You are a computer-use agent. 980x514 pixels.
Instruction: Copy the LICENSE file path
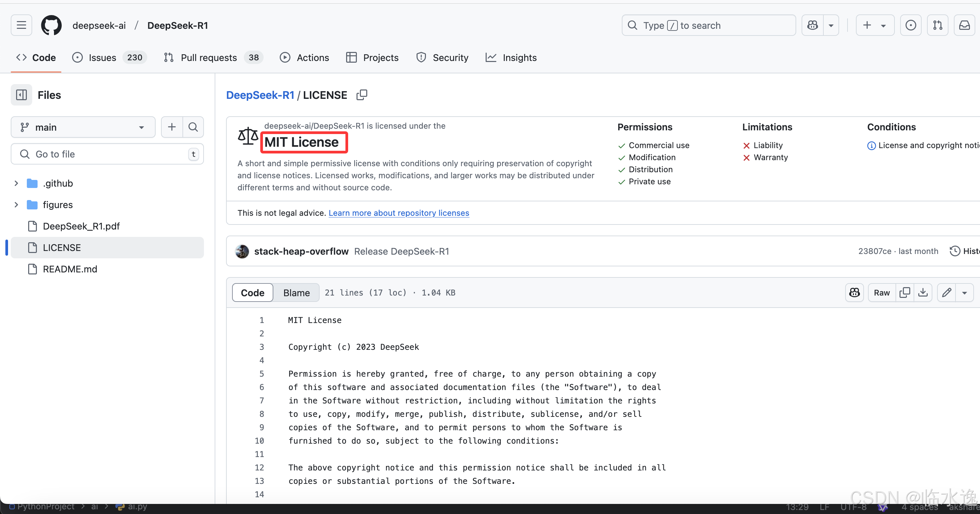(362, 95)
